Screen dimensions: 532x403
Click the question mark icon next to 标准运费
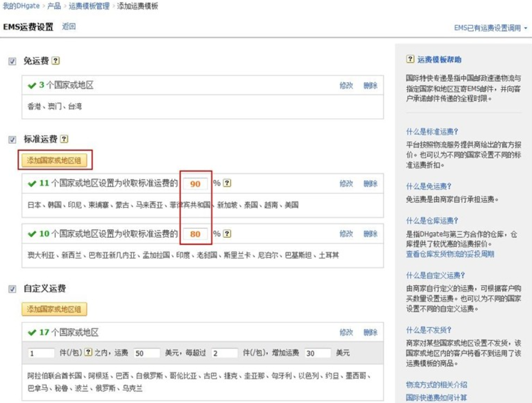[65, 140]
